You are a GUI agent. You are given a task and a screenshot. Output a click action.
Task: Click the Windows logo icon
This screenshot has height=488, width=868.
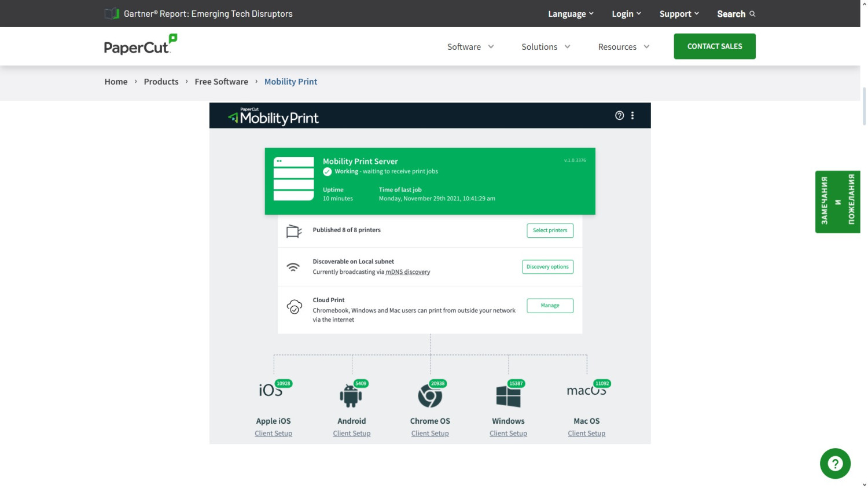point(508,397)
